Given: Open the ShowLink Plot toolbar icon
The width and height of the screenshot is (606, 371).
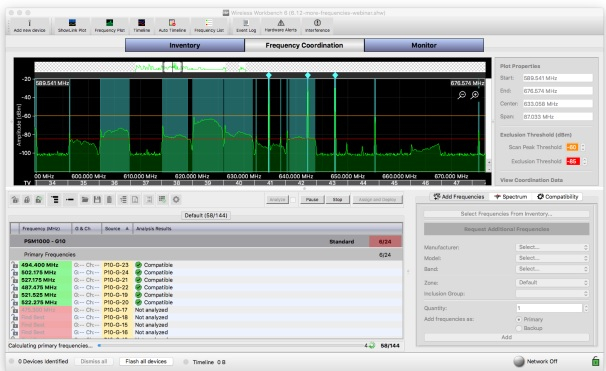Looking at the screenshot, I should pyautogui.click(x=72, y=26).
